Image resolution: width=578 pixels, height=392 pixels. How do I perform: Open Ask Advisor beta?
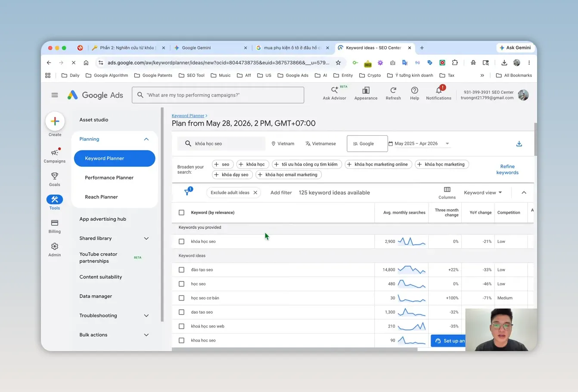tap(335, 93)
